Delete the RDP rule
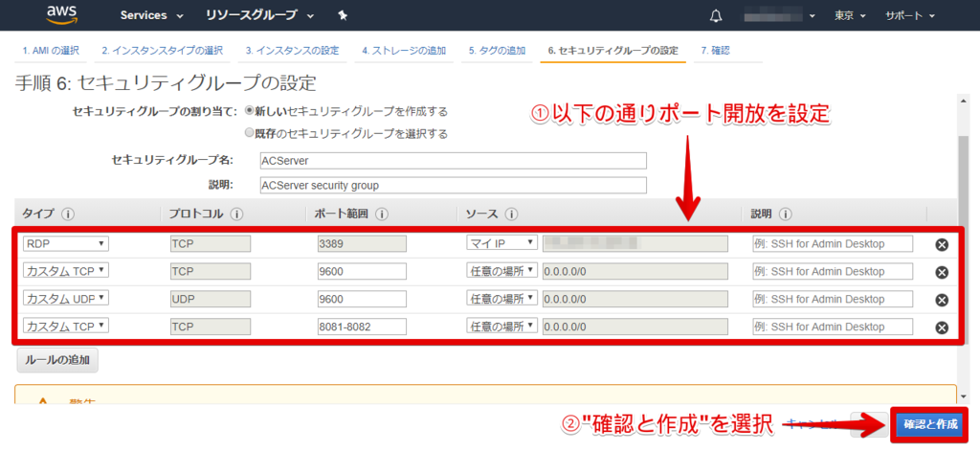The width and height of the screenshot is (980, 452). pos(942,244)
